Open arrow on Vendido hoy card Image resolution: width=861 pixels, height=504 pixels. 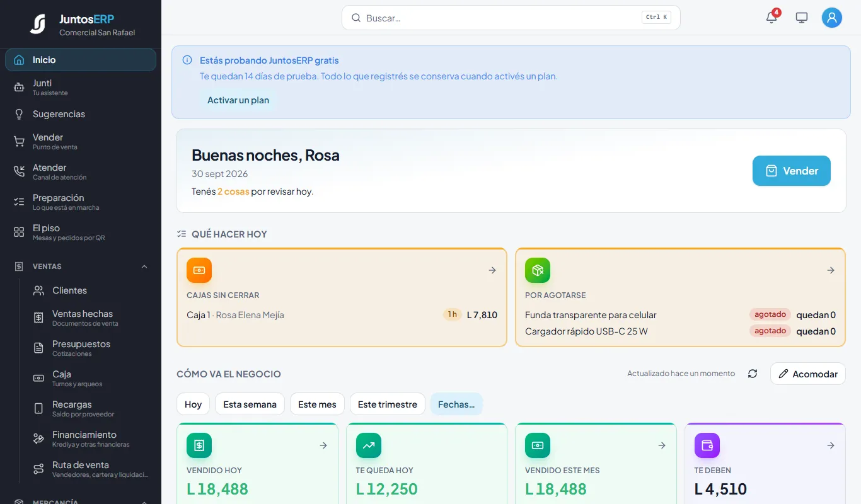pos(323,445)
